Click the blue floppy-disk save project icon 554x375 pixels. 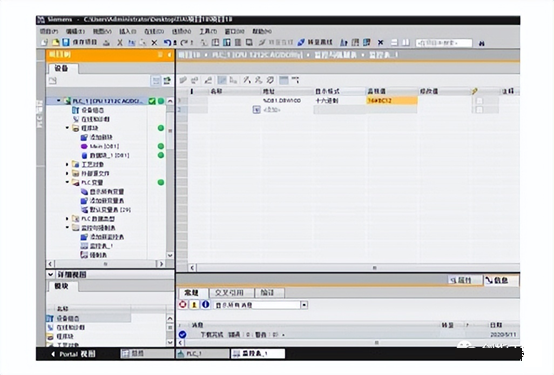[66, 42]
